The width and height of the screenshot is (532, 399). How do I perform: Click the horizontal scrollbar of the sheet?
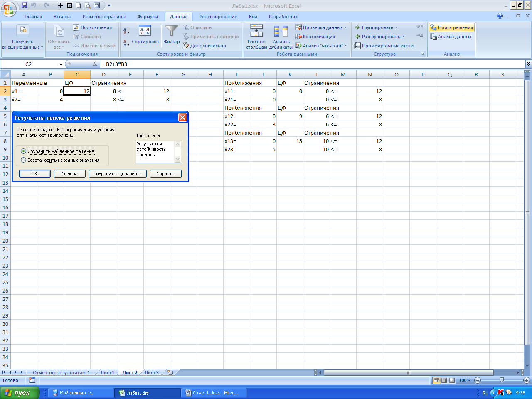tap(408, 372)
